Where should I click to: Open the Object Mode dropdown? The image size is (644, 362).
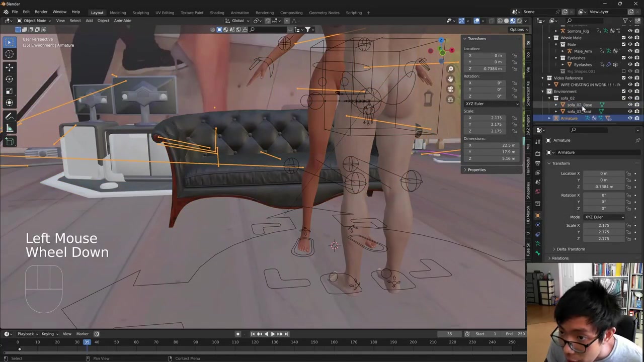[x=34, y=21]
